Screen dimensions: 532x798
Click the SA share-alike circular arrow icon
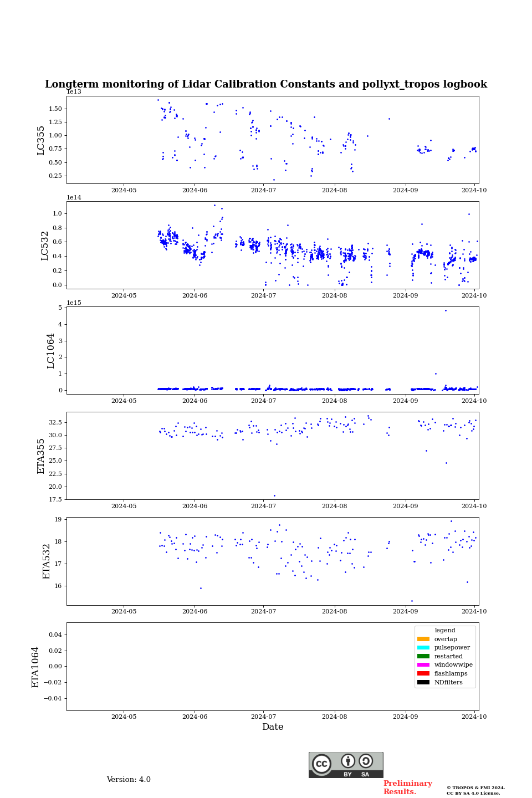point(366,761)
